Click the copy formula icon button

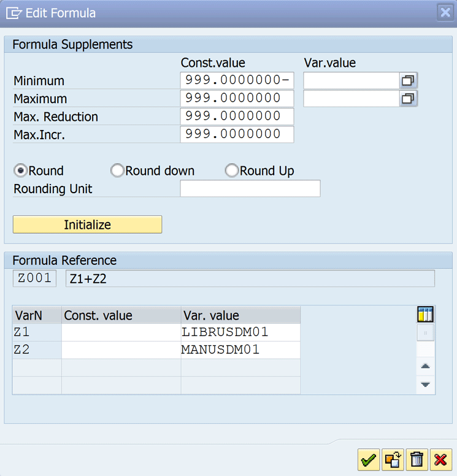click(x=392, y=459)
